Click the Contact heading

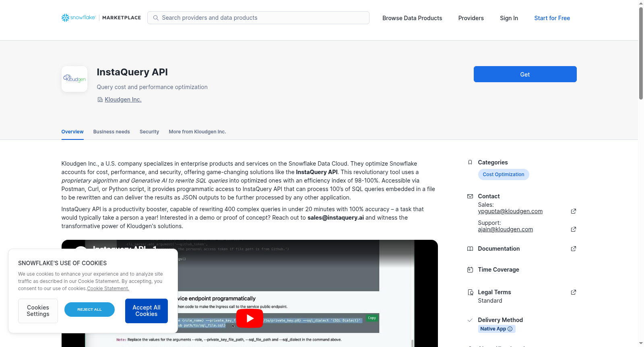pyautogui.click(x=489, y=196)
